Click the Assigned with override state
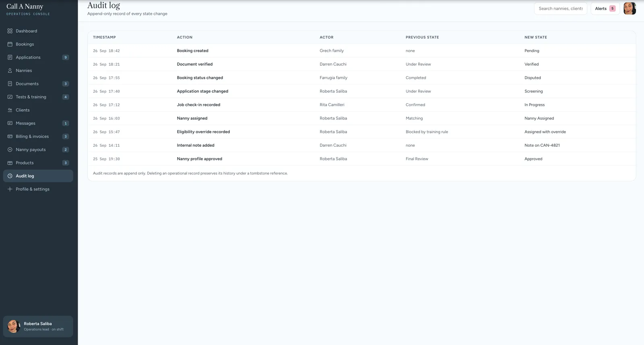 [x=545, y=132]
